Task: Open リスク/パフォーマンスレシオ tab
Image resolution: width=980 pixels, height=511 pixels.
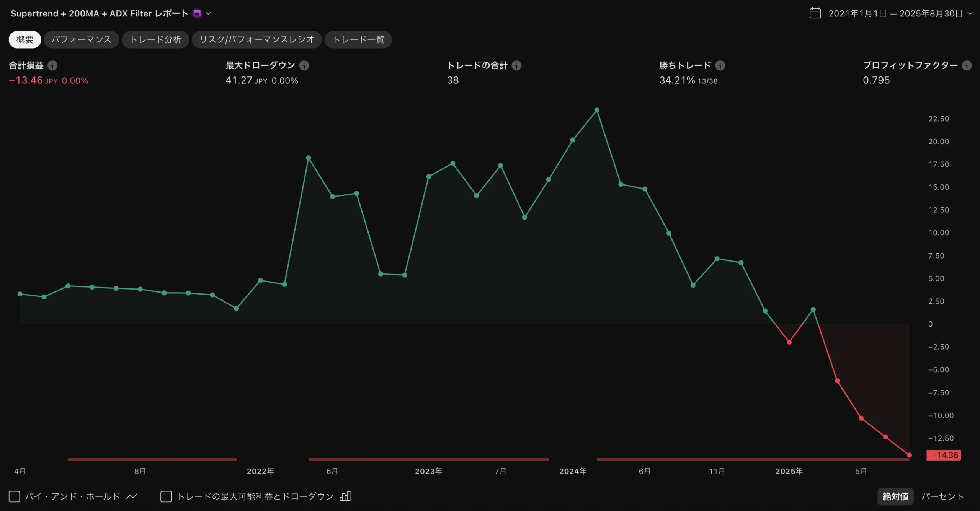Action: [256, 39]
